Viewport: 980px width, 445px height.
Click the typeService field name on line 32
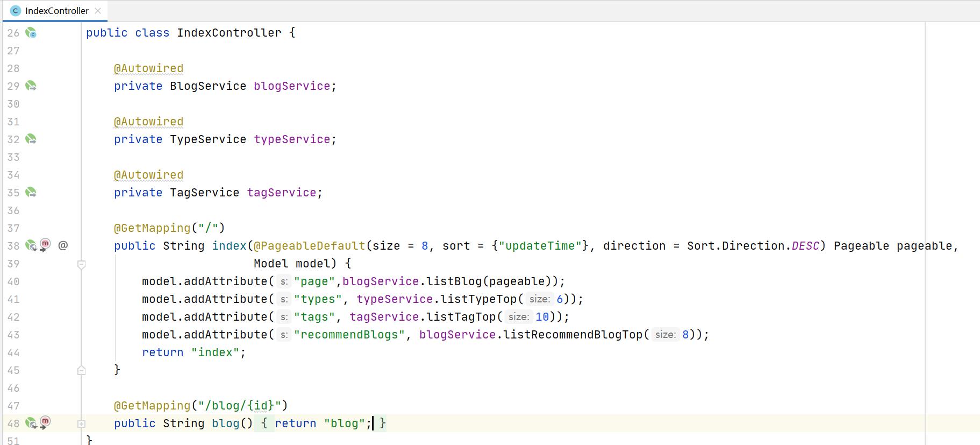pyautogui.click(x=292, y=139)
